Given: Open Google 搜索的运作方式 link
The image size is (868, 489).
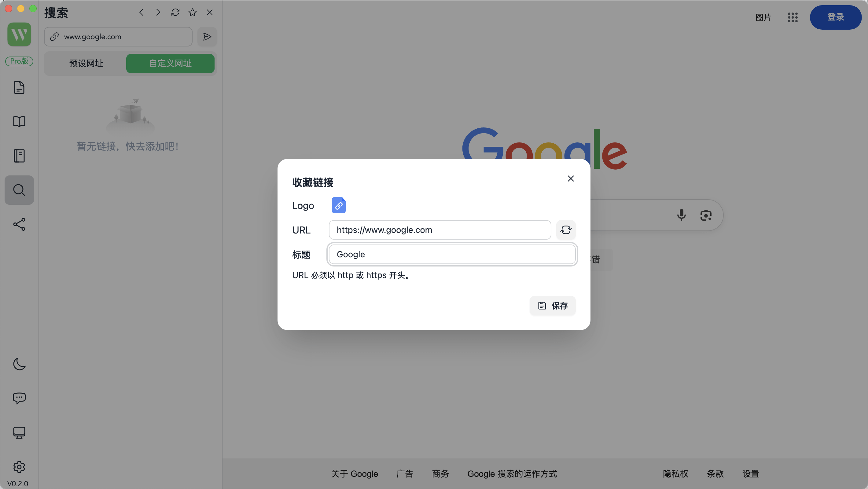Looking at the screenshot, I should (512, 474).
